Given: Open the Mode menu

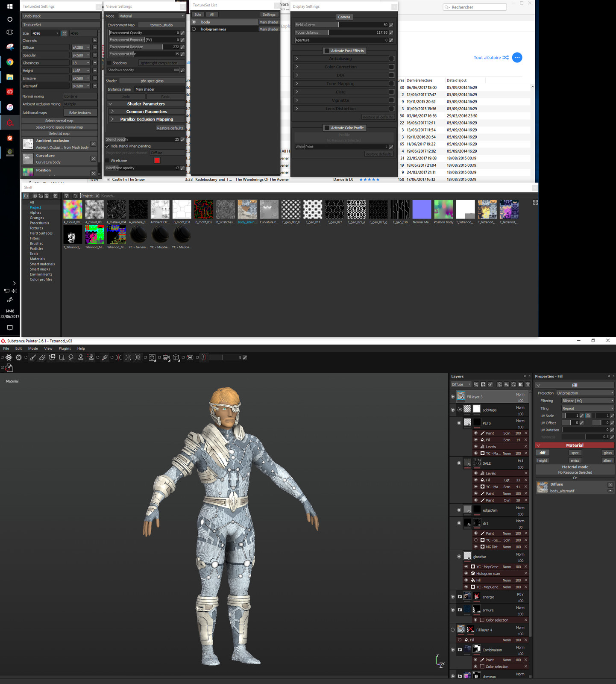Looking at the screenshot, I should pyautogui.click(x=33, y=348).
